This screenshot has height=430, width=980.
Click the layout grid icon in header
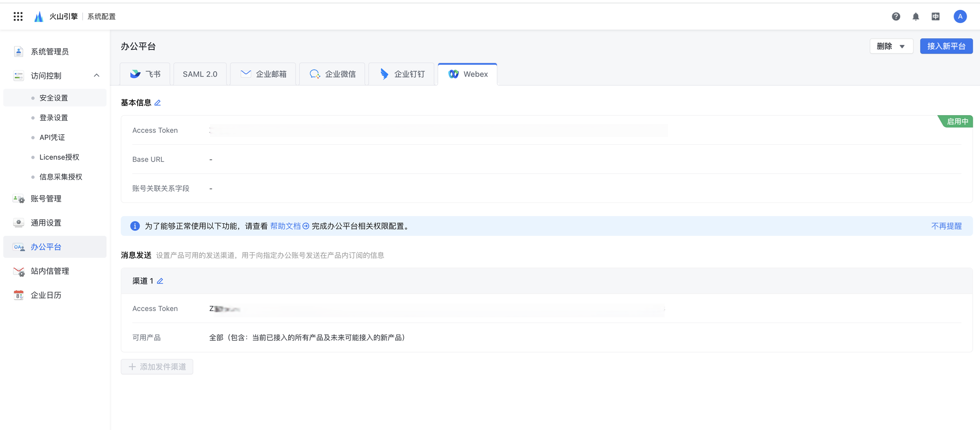(x=936, y=16)
